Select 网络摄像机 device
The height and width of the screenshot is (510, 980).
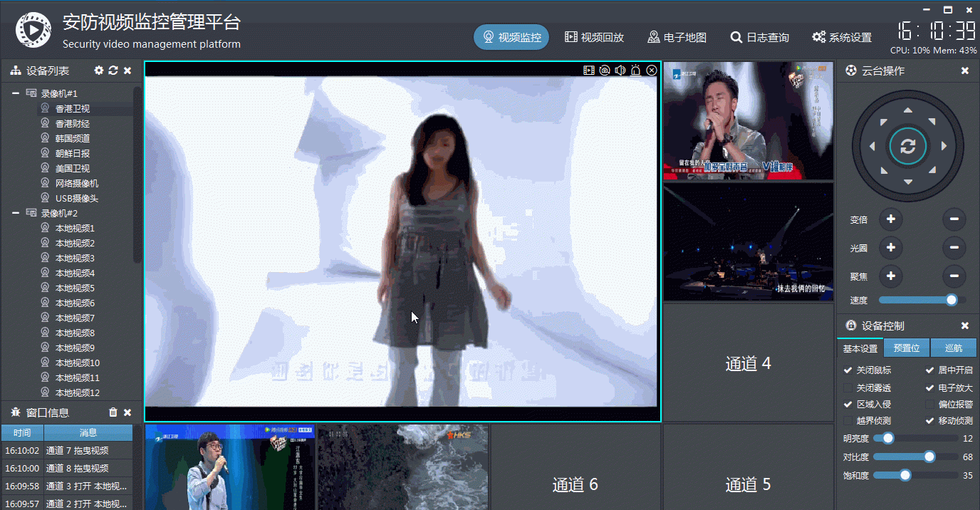click(x=77, y=183)
